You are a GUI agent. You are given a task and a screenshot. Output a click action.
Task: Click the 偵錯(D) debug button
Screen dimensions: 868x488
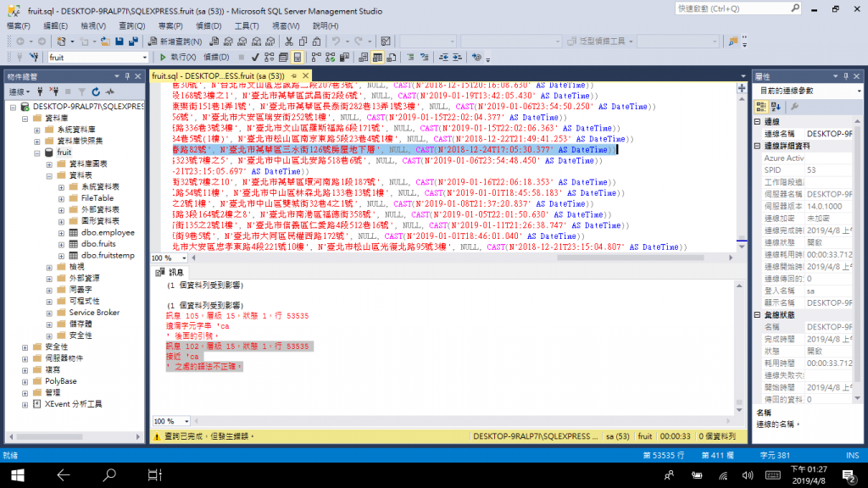coord(216,57)
